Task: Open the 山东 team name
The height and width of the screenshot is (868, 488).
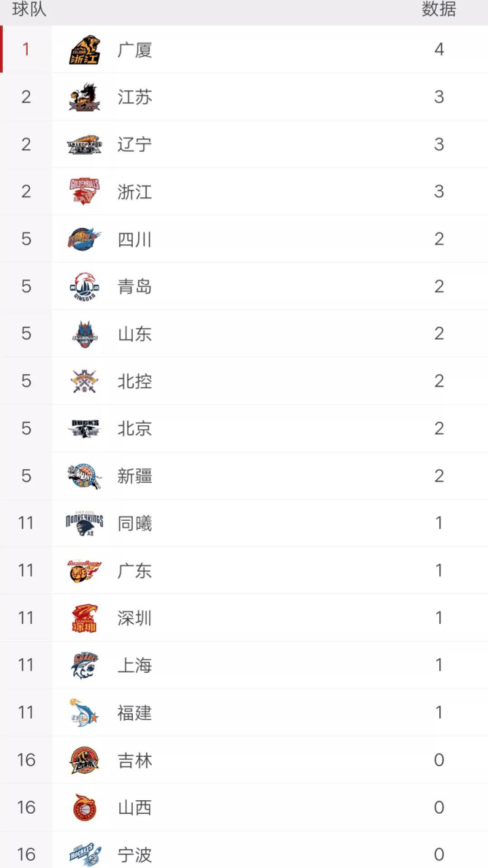Action: (x=135, y=334)
